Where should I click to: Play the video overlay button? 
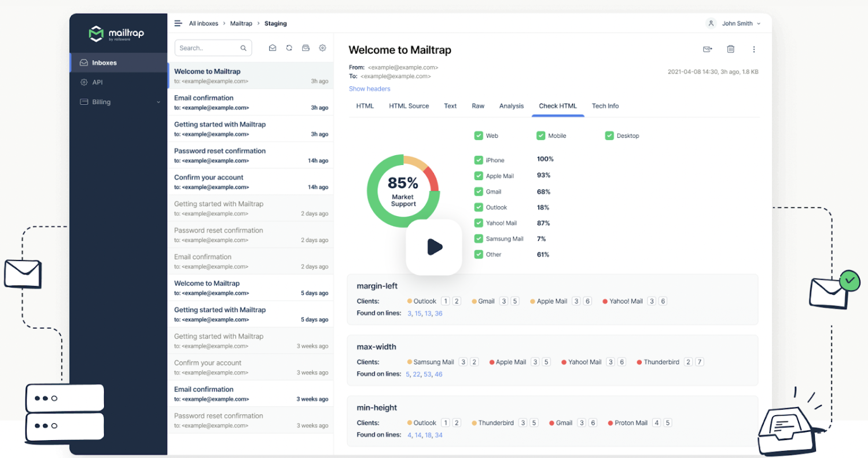pyautogui.click(x=434, y=247)
